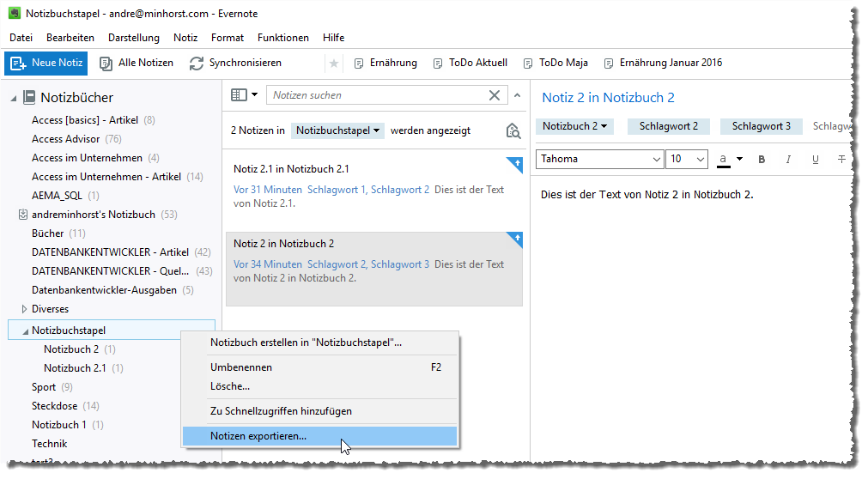Click the font color 'a' button

point(723,160)
